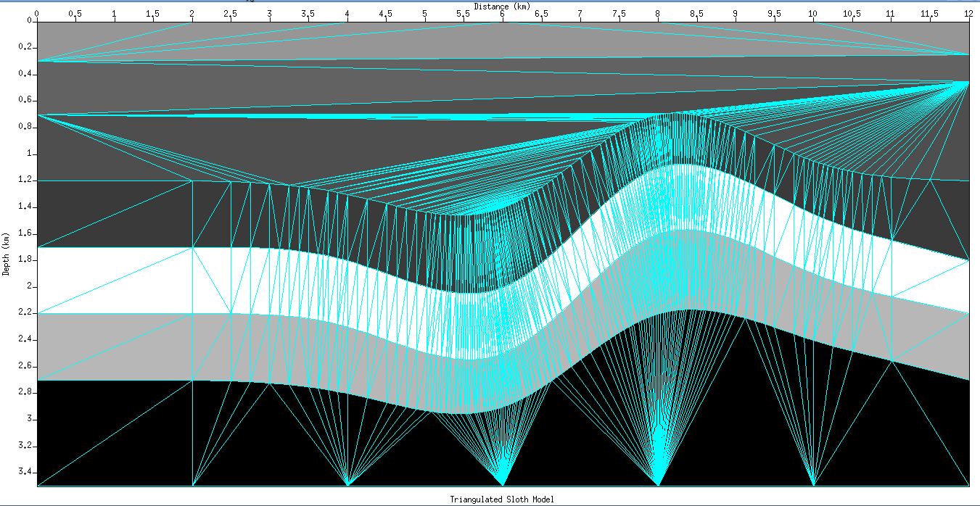Click the "3.4" depth tick label
Viewport: 980px width, 506px height.
(27, 472)
